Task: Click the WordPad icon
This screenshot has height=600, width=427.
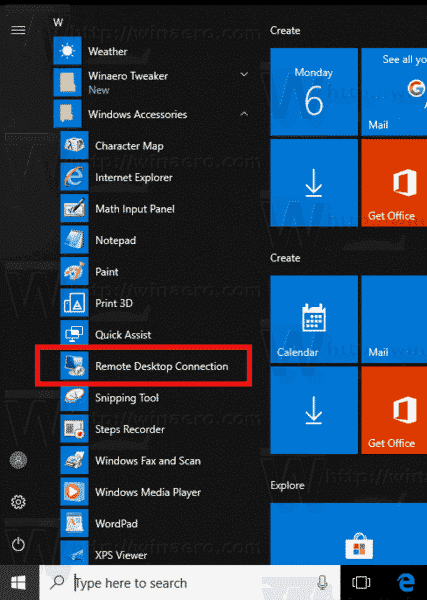Action: pos(74,523)
